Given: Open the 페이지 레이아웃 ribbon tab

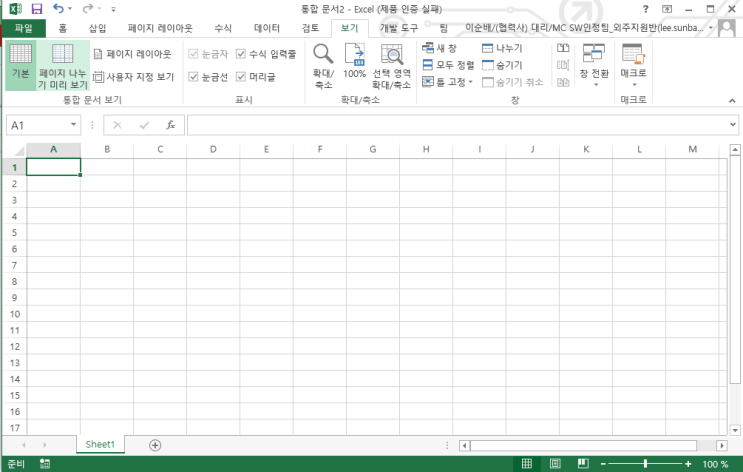Looking at the screenshot, I should coord(160,28).
